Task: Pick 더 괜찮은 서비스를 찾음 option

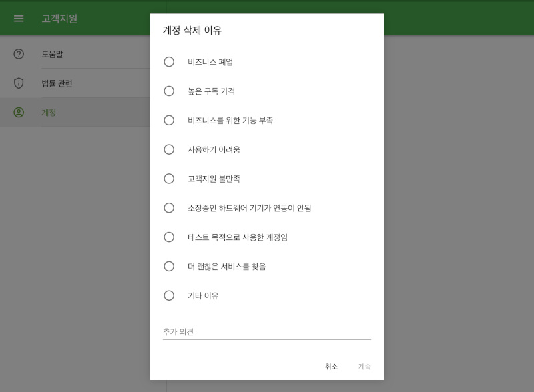Action: coord(169,266)
